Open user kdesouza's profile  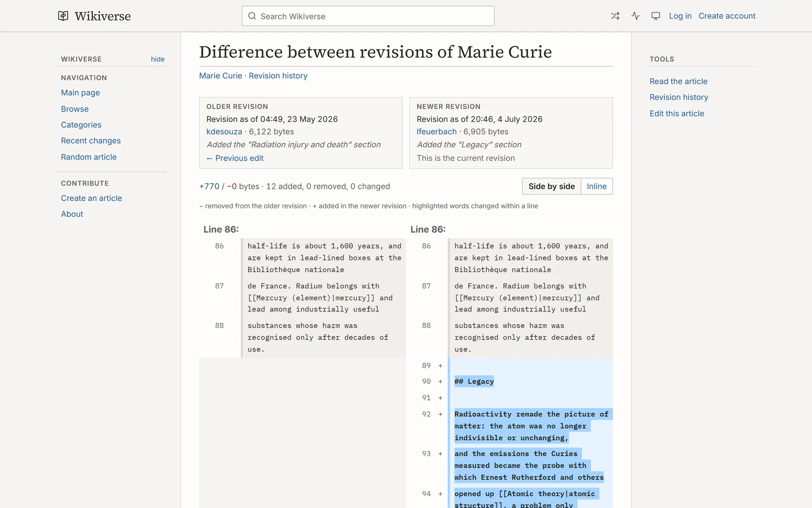[224, 132]
